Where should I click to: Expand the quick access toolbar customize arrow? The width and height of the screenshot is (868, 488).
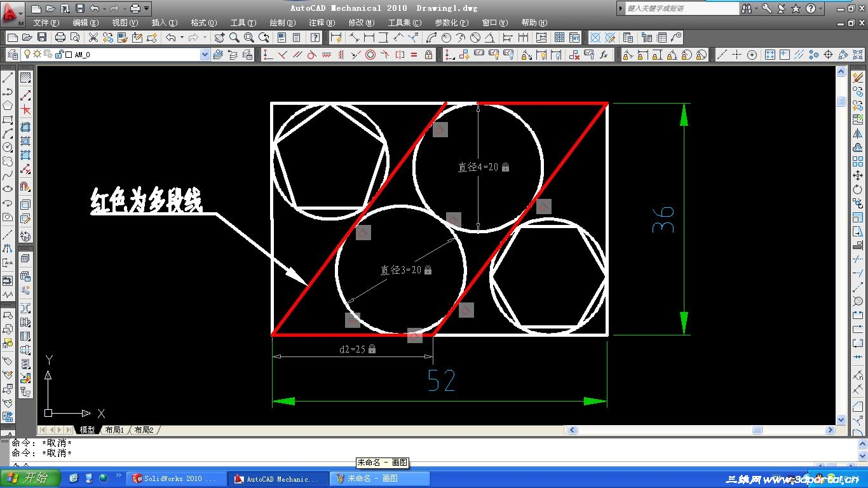click(147, 8)
